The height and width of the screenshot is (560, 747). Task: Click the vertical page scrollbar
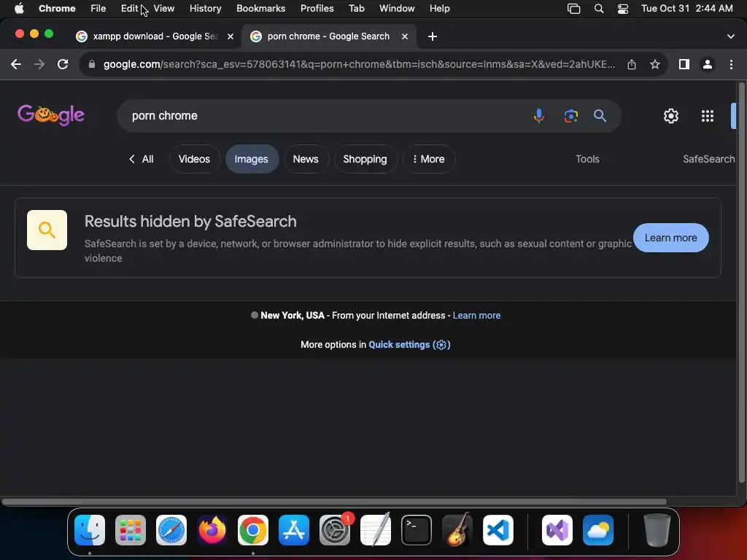(741, 281)
